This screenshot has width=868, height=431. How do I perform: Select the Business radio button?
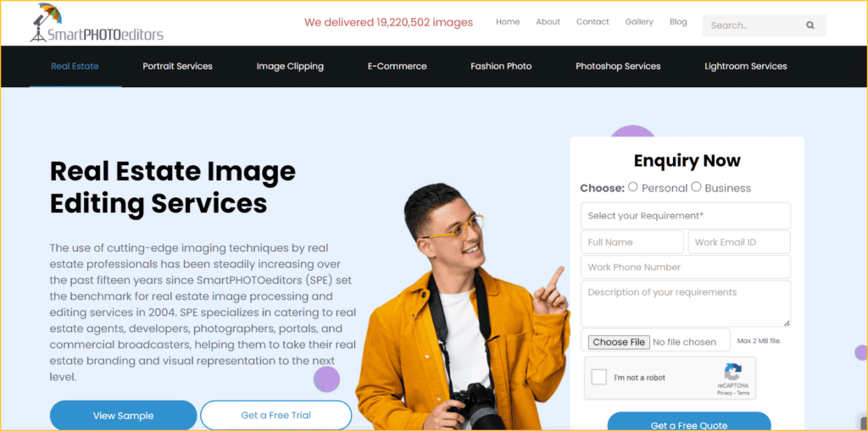coord(697,187)
